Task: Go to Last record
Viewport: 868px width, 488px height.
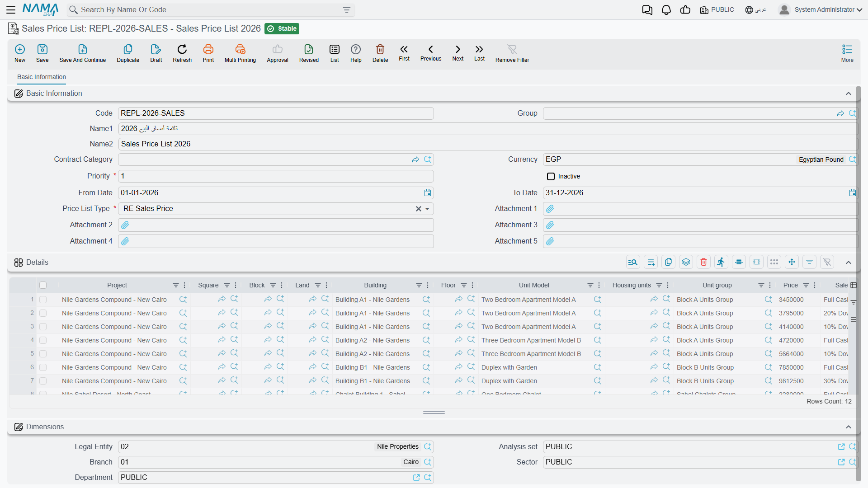Action: [x=479, y=53]
